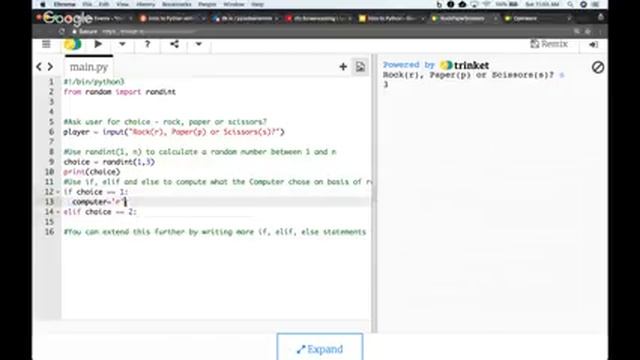
Task: Open the Edit menu
Action: pos(104,4)
